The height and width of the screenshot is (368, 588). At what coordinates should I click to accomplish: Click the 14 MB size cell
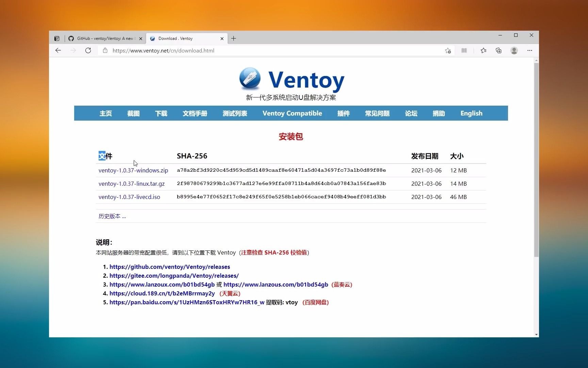458,184
